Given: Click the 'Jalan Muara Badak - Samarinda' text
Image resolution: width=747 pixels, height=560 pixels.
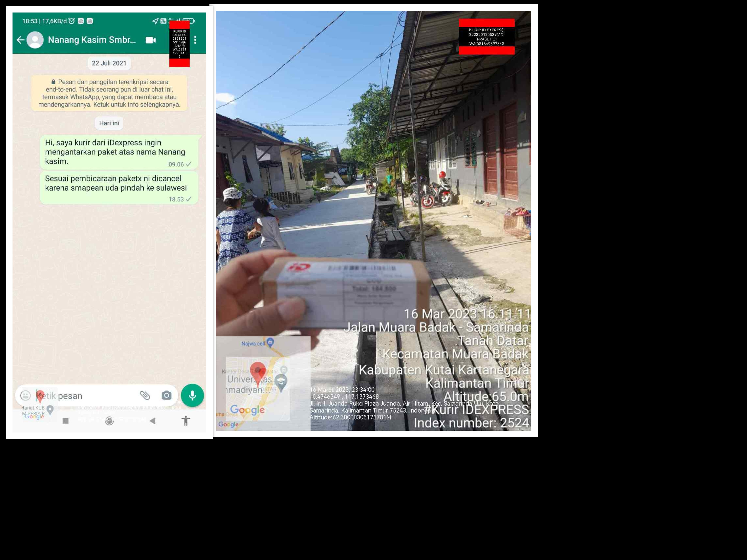Looking at the screenshot, I should [x=436, y=327].
